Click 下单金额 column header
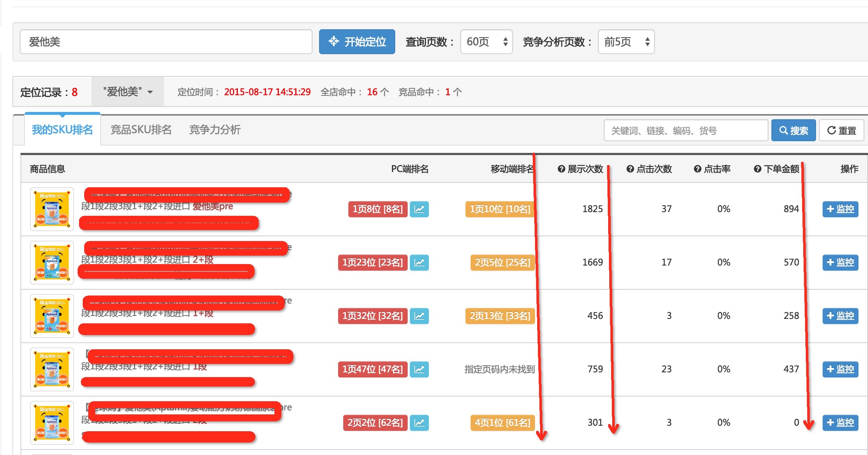Screen dimensions: 868x455 781,169
